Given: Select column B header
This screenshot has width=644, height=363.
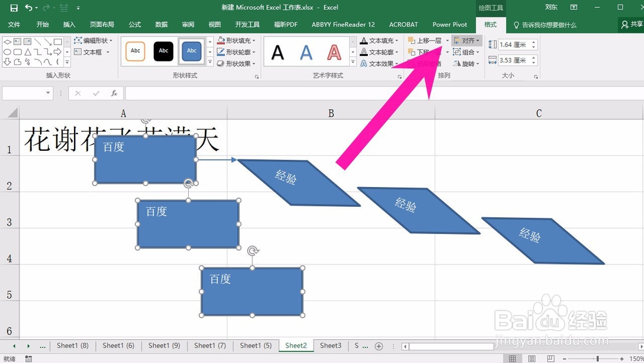Looking at the screenshot, I should [x=331, y=113].
